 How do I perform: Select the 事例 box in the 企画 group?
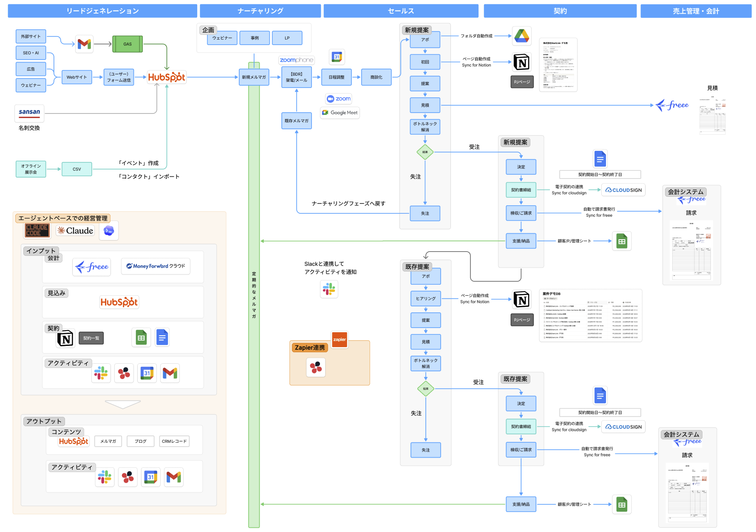point(255,38)
